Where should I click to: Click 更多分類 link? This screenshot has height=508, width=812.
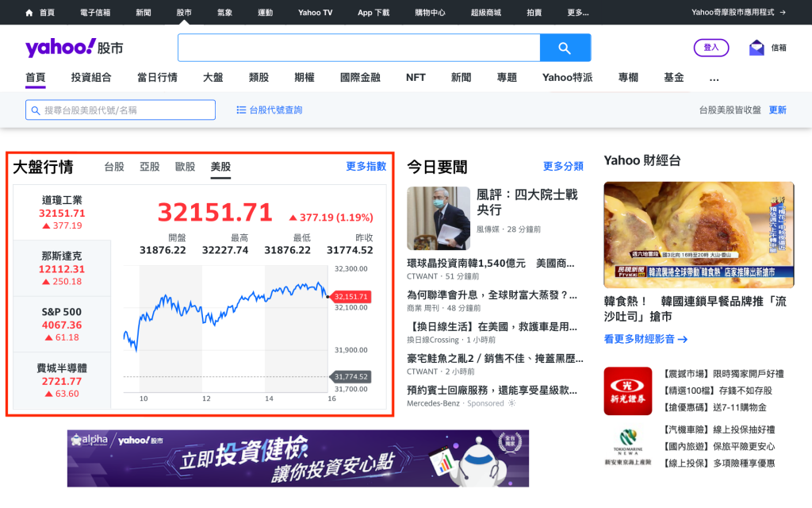tap(563, 166)
